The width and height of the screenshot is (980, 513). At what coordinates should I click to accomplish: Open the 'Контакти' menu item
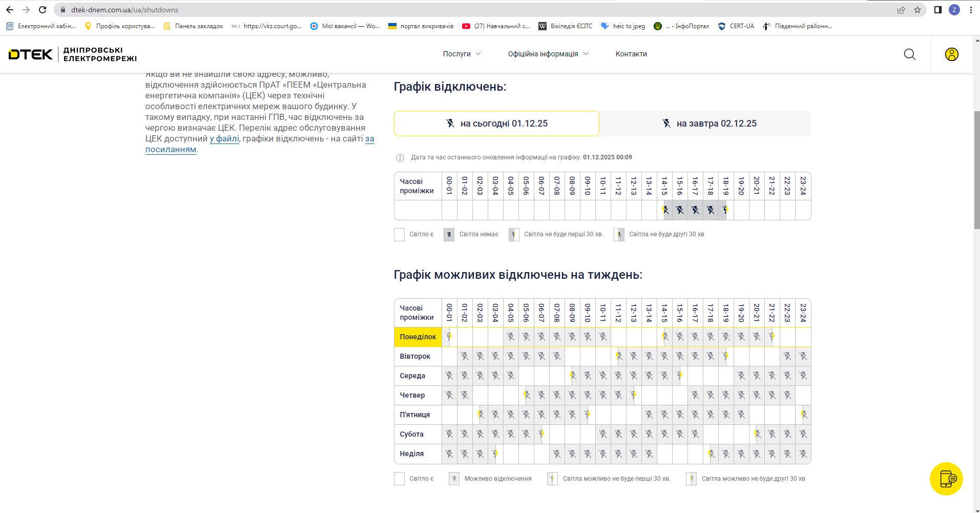coord(631,54)
